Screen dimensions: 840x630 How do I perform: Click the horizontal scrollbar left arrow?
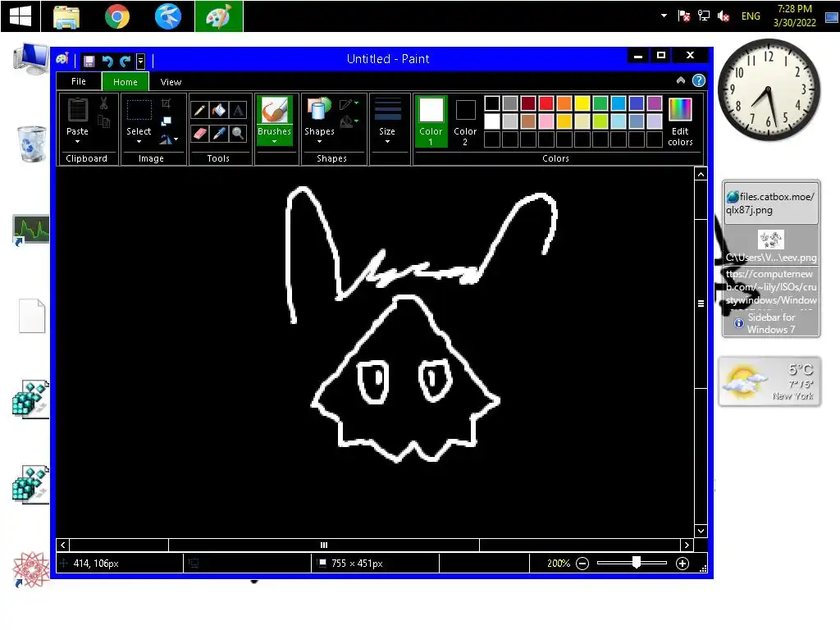[62, 545]
